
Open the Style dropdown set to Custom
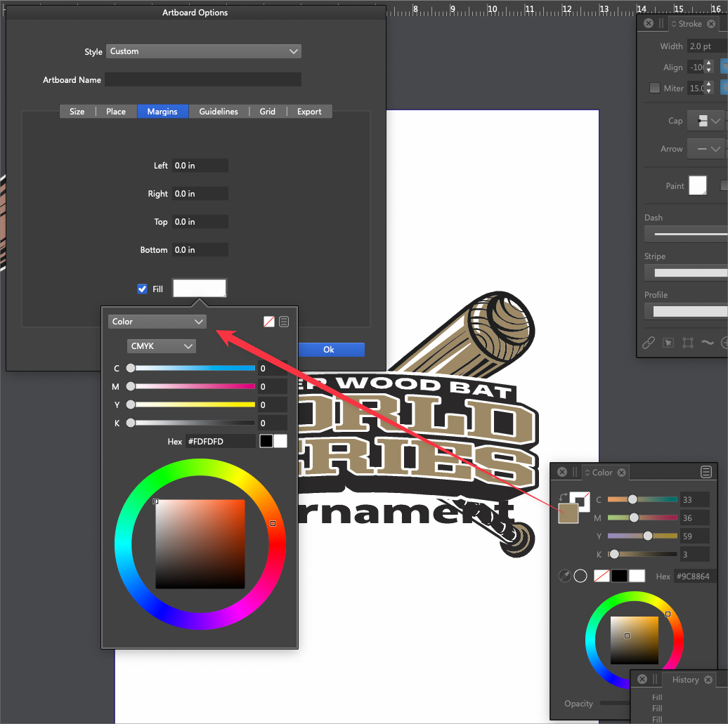[x=203, y=51]
